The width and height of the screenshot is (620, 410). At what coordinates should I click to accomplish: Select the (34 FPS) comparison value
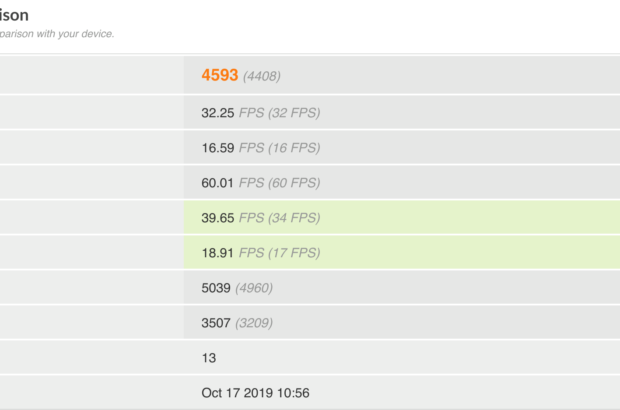(x=295, y=217)
